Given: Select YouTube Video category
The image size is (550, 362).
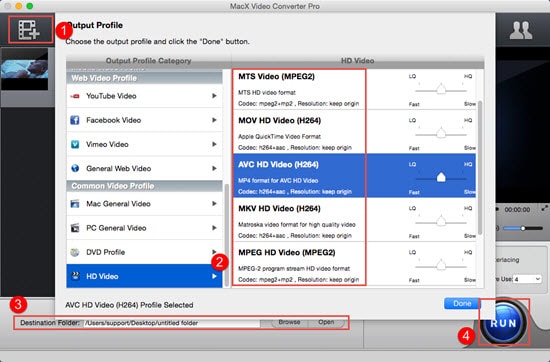Looking at the screenshot, I should (x=144, y=96).
